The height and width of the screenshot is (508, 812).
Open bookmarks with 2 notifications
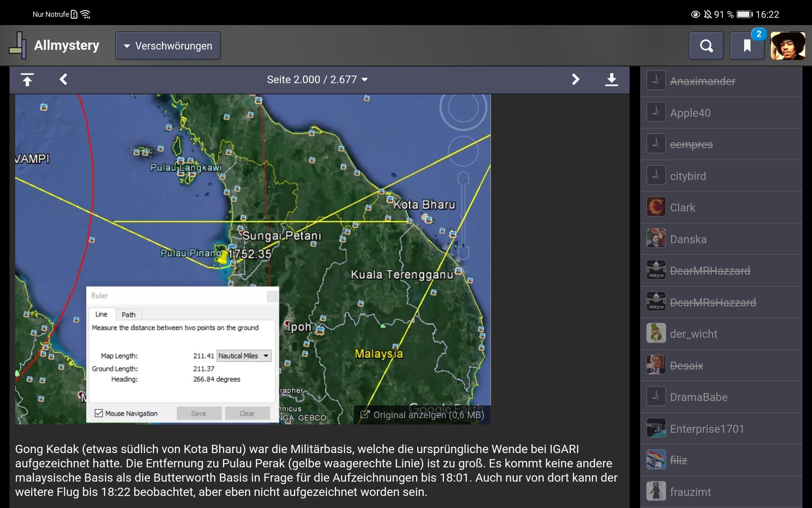[x=747, y=46]
